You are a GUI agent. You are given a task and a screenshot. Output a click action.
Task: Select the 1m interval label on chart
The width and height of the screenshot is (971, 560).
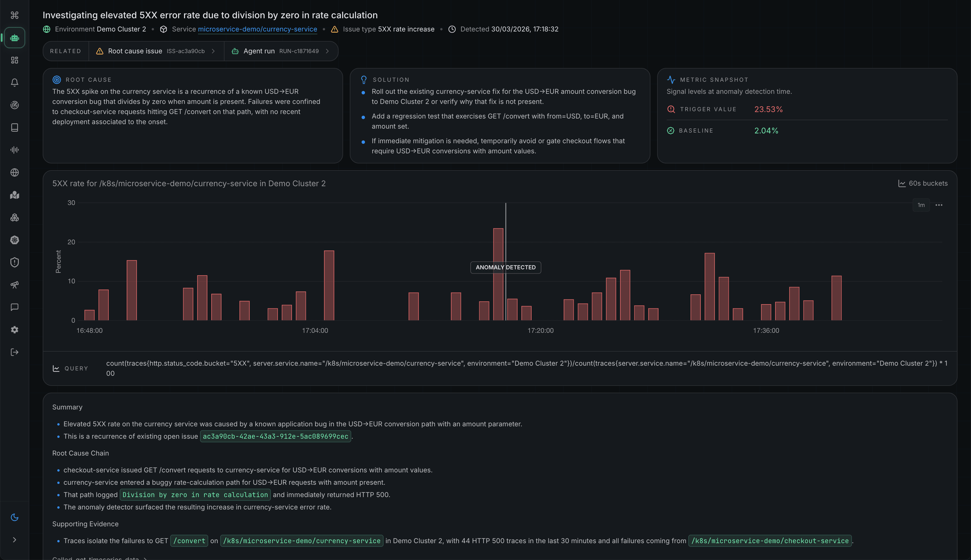(x=921, y=205)
